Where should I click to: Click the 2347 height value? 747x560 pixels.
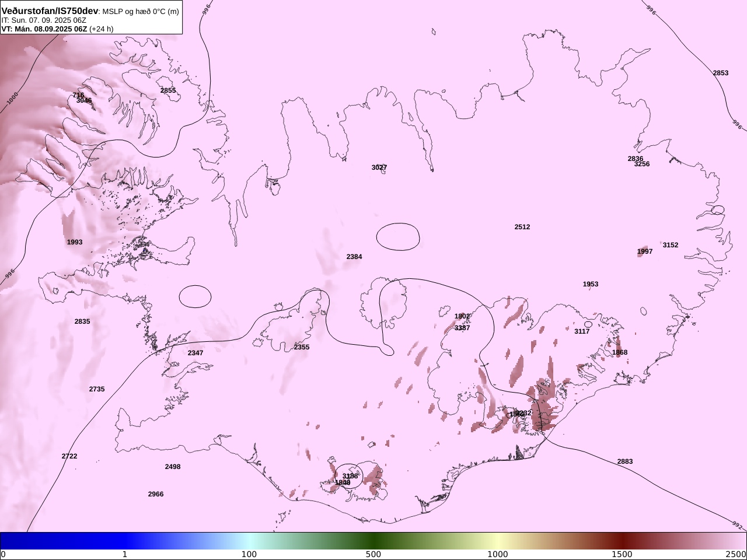tap(196, 353)
